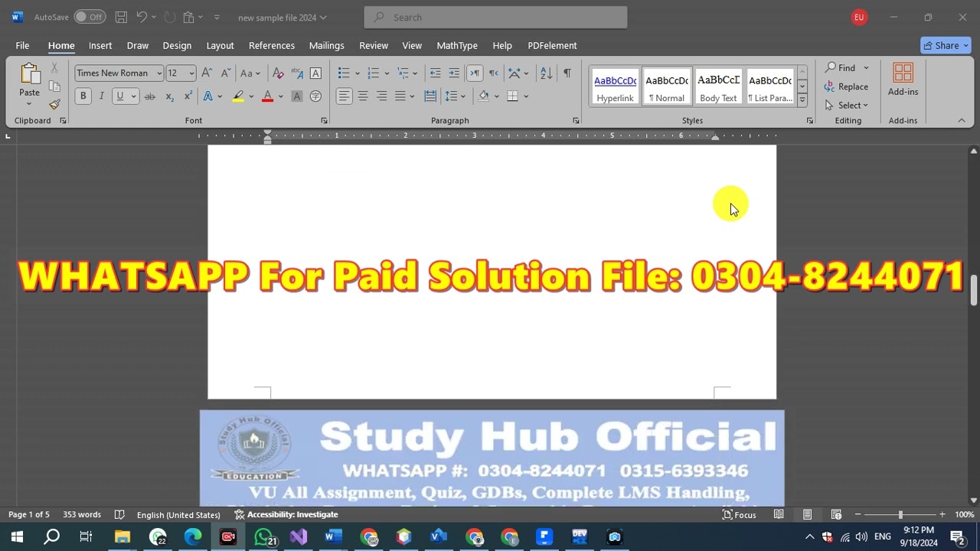The width and height of the screenshot is (980, 551).
Task: Toggle superscript formatting
Action: point(188,96)
